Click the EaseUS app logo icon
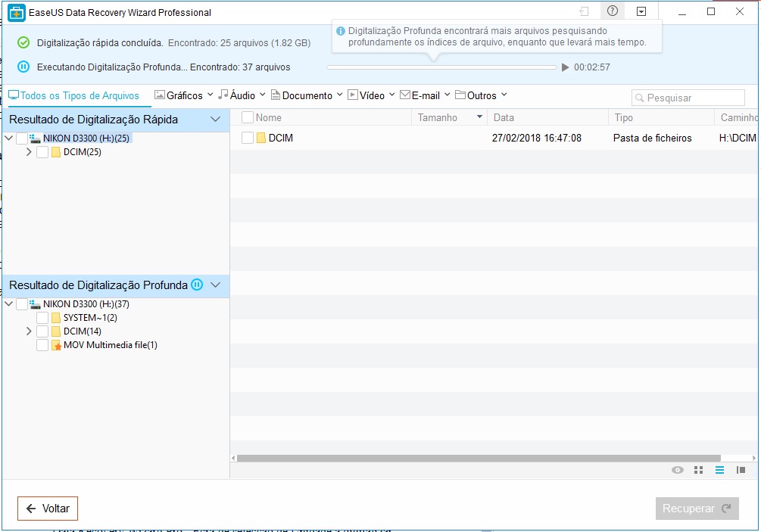761x532 pixels. [x=17, y=13]
